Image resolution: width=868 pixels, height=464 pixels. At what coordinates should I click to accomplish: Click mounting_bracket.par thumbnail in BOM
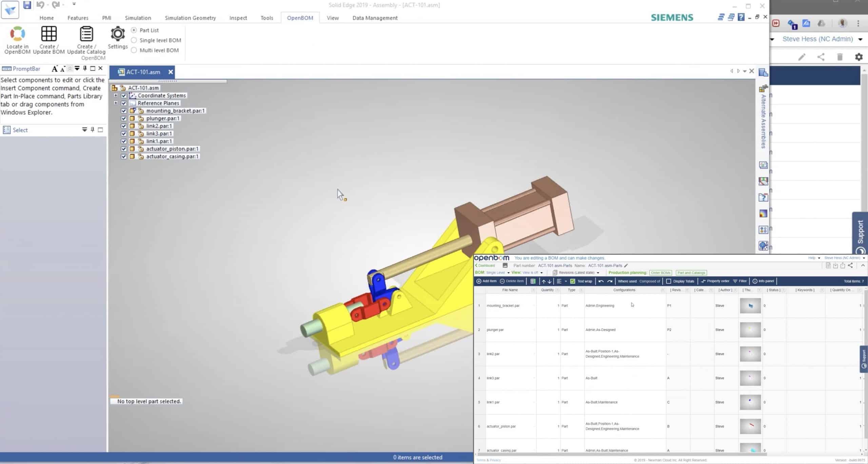tap(750, 306)
